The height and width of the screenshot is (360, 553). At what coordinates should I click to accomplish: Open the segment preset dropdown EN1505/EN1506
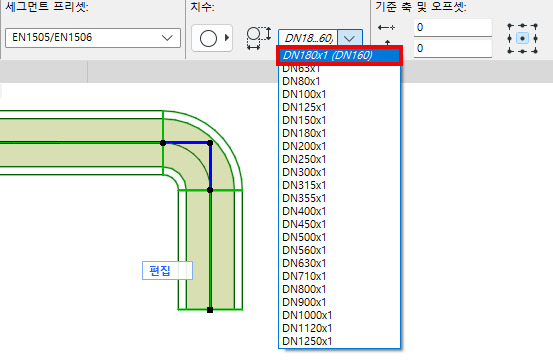point(93,38)
